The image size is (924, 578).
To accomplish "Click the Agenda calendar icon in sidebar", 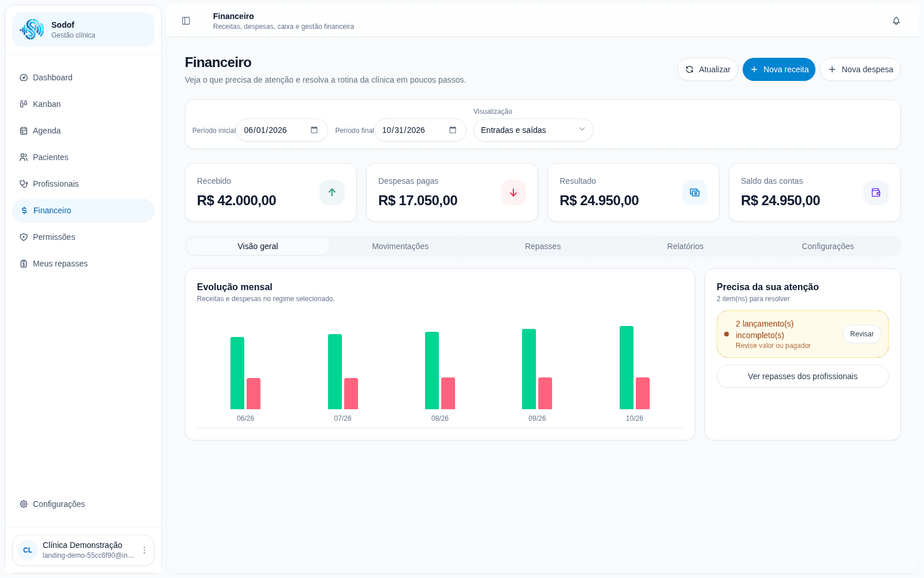I will pyautogui.click(x=24, y=131).
